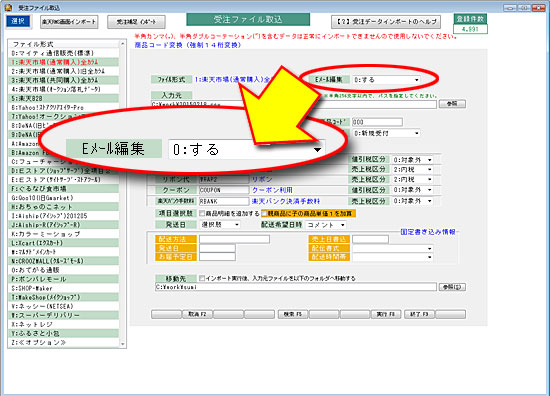The width and height of the screenshot is (550, 396).
Task: Click the 参照(S) button beside the 移動先 path
Action: click(x=452, y=287)
